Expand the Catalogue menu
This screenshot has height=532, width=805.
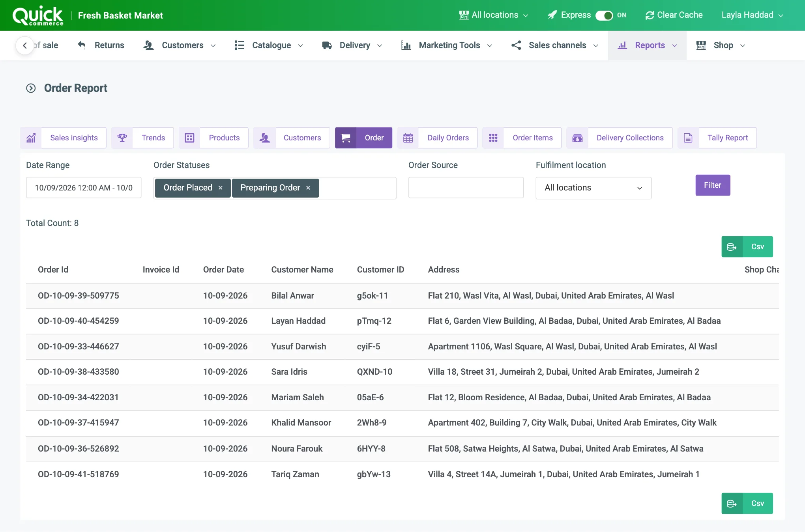point(269,45)
